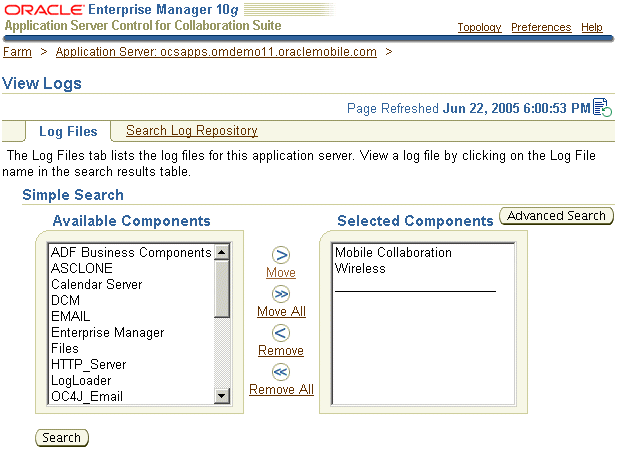Open the Search Log Repository tab

pos(191,131)
